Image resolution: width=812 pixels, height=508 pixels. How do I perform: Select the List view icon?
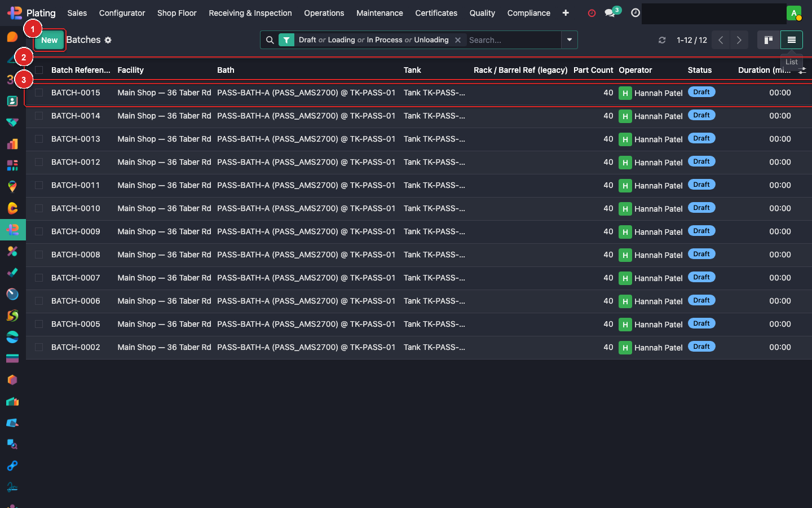point(791,40)
